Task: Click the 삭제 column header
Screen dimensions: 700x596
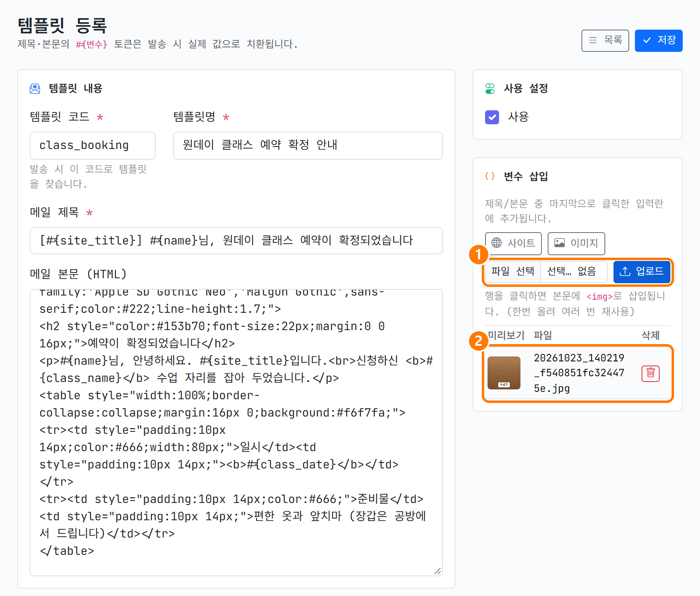Action: coord(651,335)
